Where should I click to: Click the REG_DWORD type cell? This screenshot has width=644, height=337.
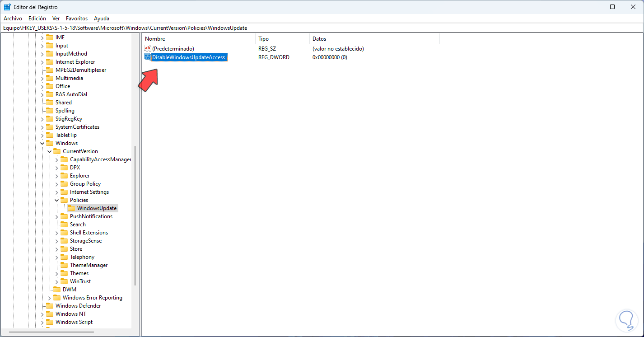point(274,57)
